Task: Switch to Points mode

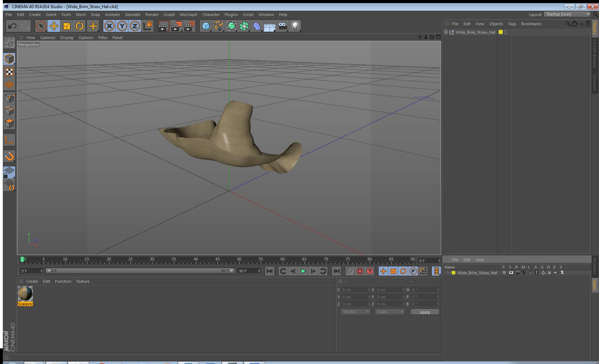Action: click(x=9, y=98)
